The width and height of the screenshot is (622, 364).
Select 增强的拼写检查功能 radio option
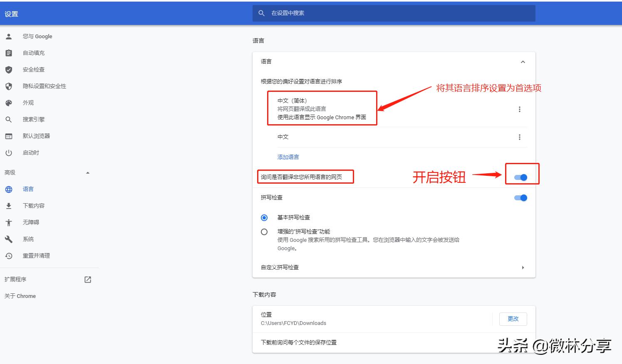[x=264, y=231]
